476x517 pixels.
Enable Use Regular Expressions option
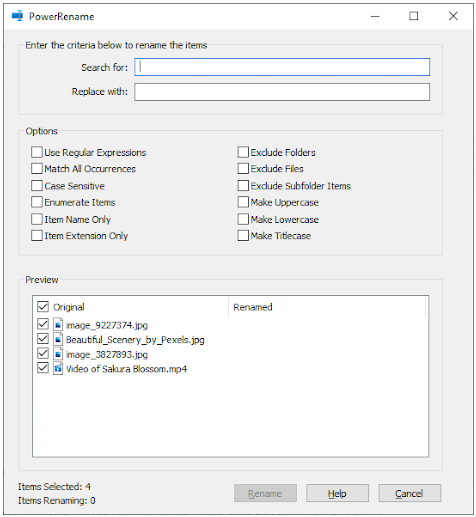coord(37,152)
